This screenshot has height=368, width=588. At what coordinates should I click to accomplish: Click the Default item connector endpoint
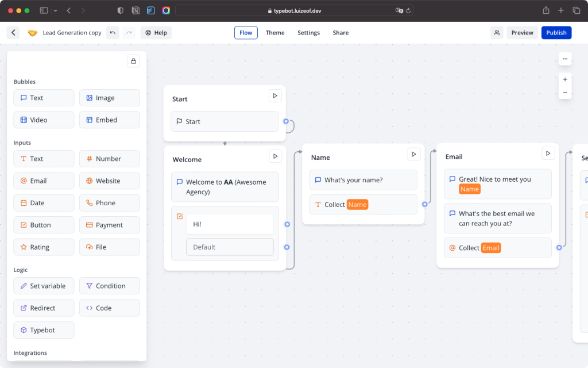(287, 247)
